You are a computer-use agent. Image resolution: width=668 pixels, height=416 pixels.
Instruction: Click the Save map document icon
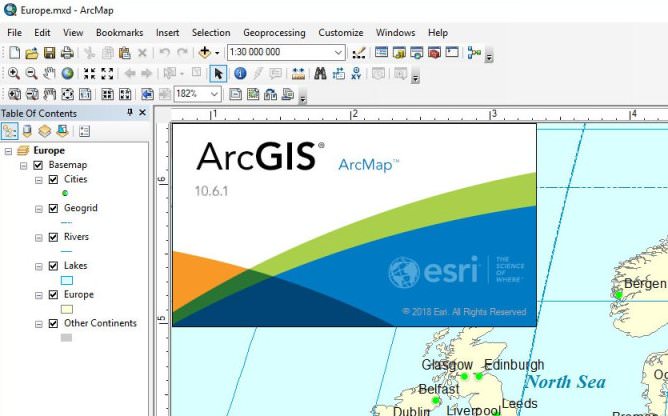pos(49,53)
